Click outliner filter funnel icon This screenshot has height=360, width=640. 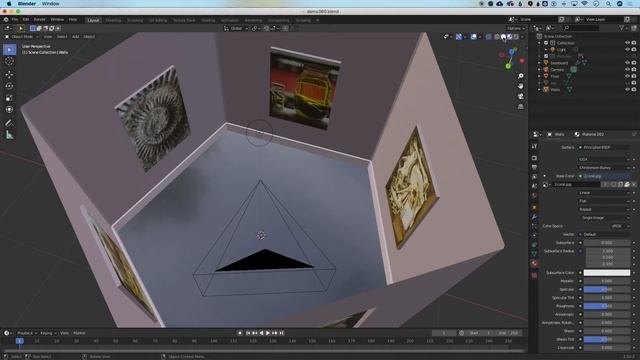pyautogui.click(x=622, y=28)
